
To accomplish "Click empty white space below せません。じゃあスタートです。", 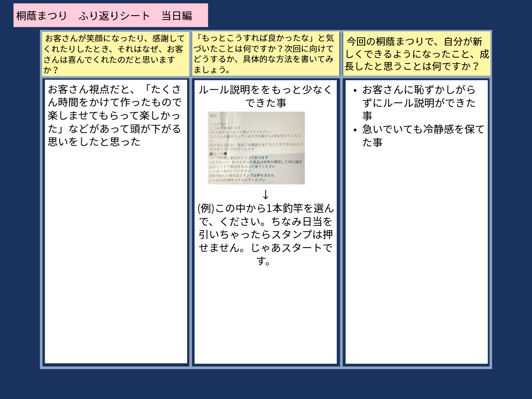I will click(265, 314).
